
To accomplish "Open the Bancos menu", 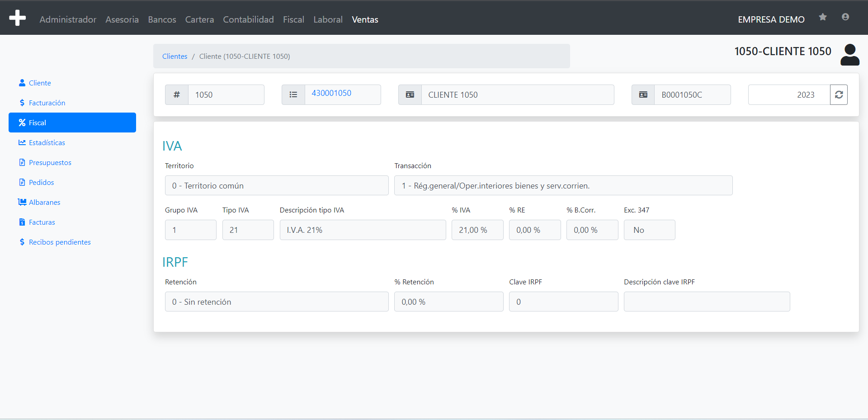I will 162,19.
